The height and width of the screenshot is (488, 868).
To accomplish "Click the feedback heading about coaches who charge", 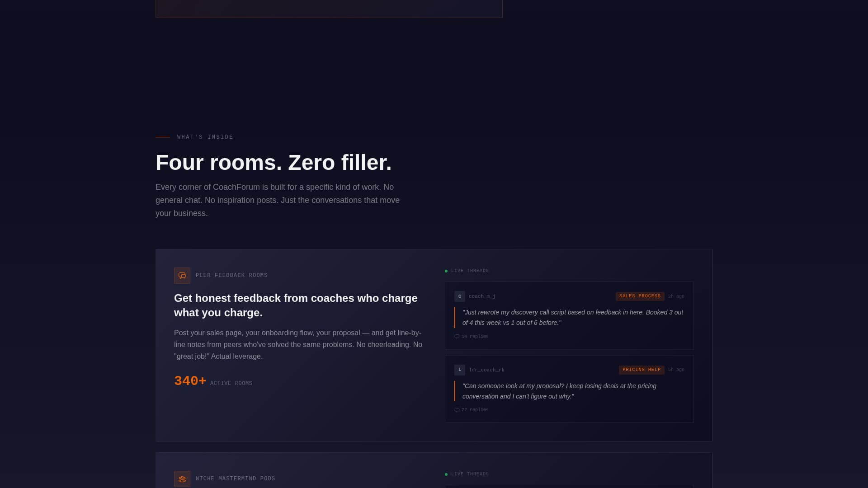I will point(296,305).
